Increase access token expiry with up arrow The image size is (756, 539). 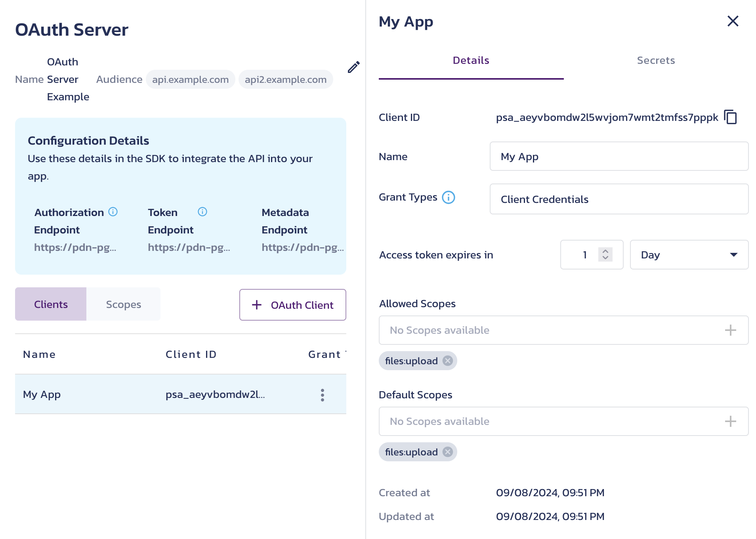(605, 251)
